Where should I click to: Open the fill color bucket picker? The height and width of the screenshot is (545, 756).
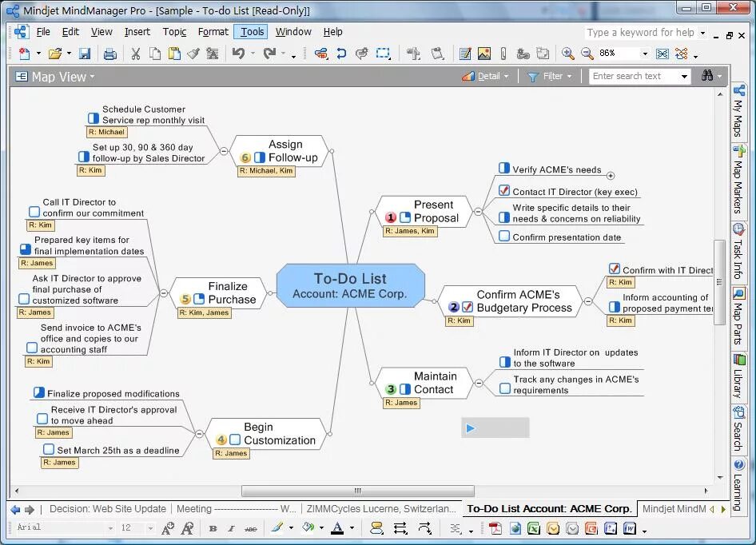click(321, 528)
